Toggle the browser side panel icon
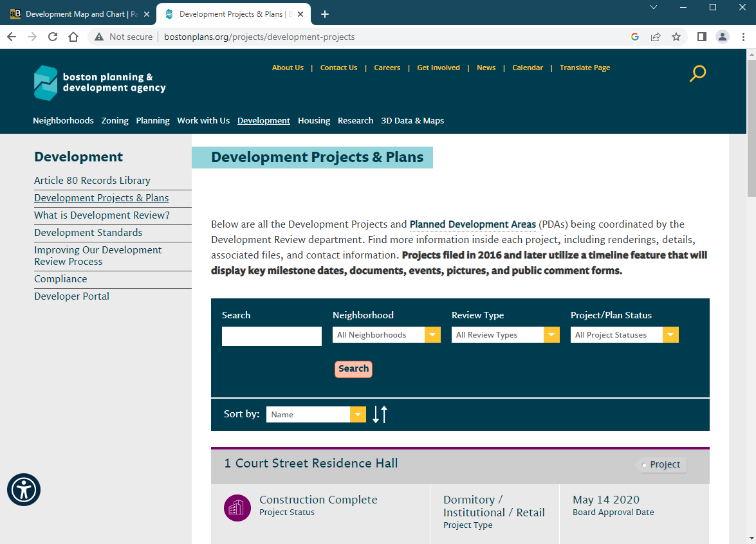 [702, 37]
